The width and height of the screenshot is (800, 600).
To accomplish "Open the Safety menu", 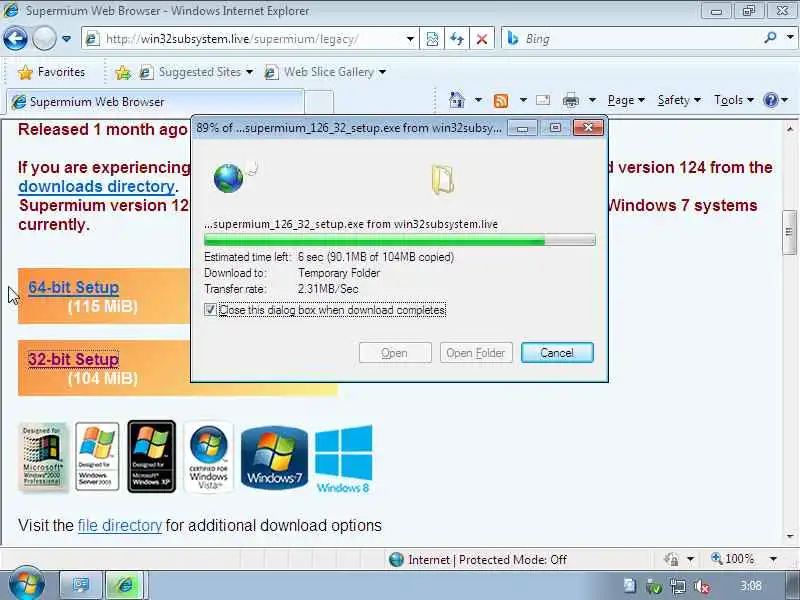I will point(679,100).
